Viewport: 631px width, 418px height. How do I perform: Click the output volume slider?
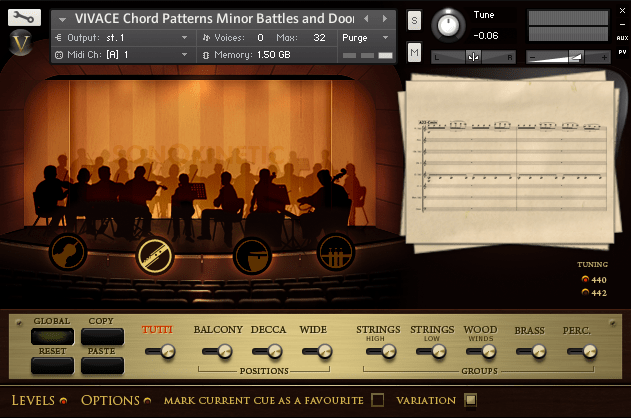click(x=569, y=58)
